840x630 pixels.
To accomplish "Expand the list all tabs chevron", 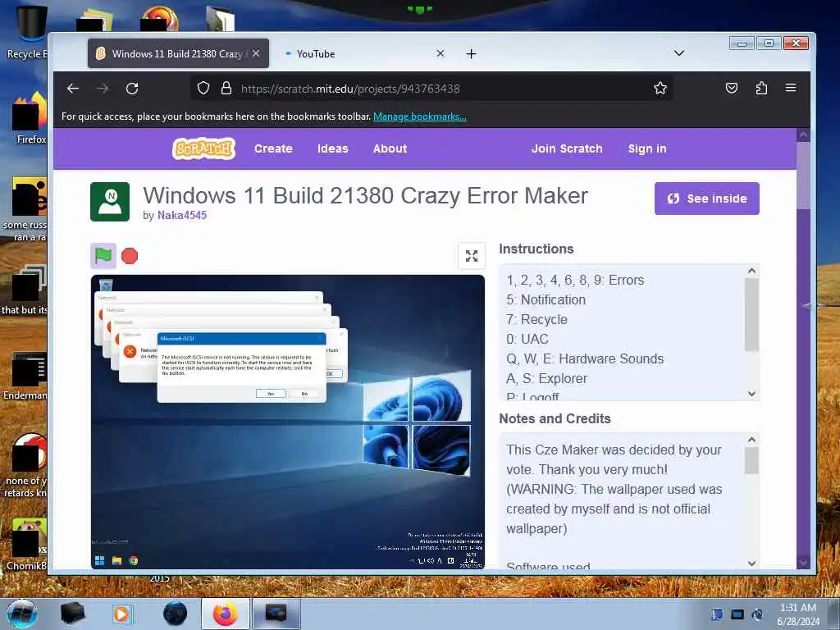I will point(678,53).
